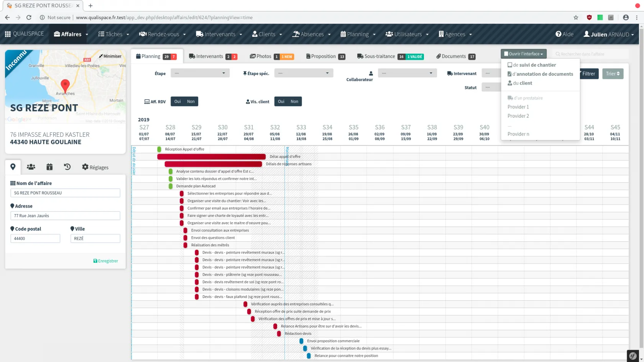Set Aff. RDV toggle to Oui
This screenshot has width=644, height=362.
click(x=177, y=102)
